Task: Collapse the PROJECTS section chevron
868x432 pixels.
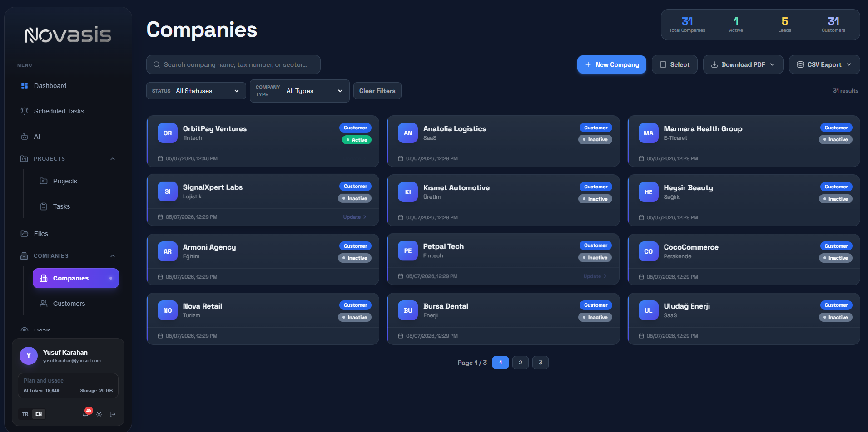Action: (x=113, y=159)
